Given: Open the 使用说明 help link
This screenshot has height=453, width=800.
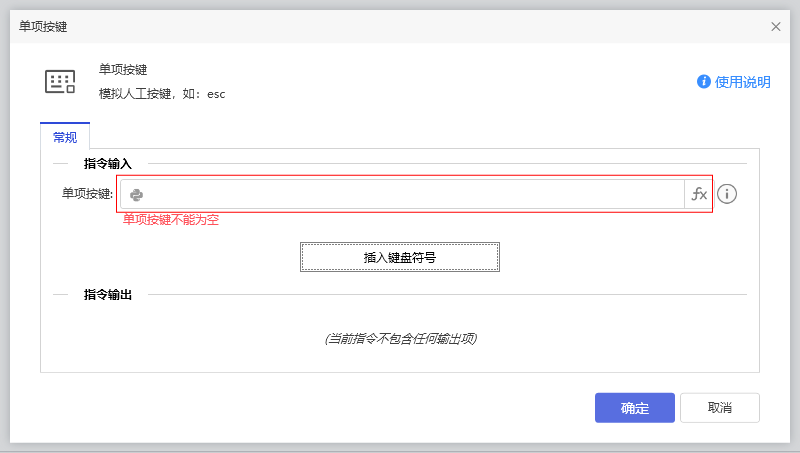Looking at the screenshot, I should (x=742, y=82).
